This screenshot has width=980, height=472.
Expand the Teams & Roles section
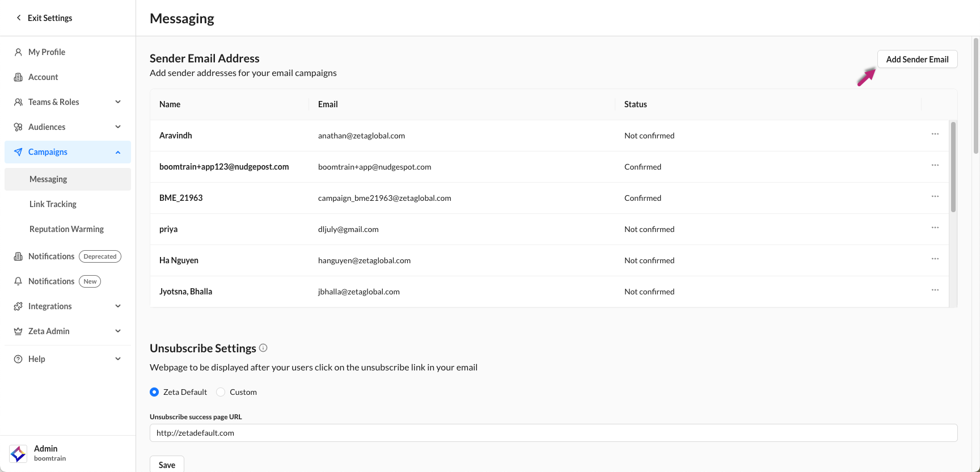[x=118, y=102]
